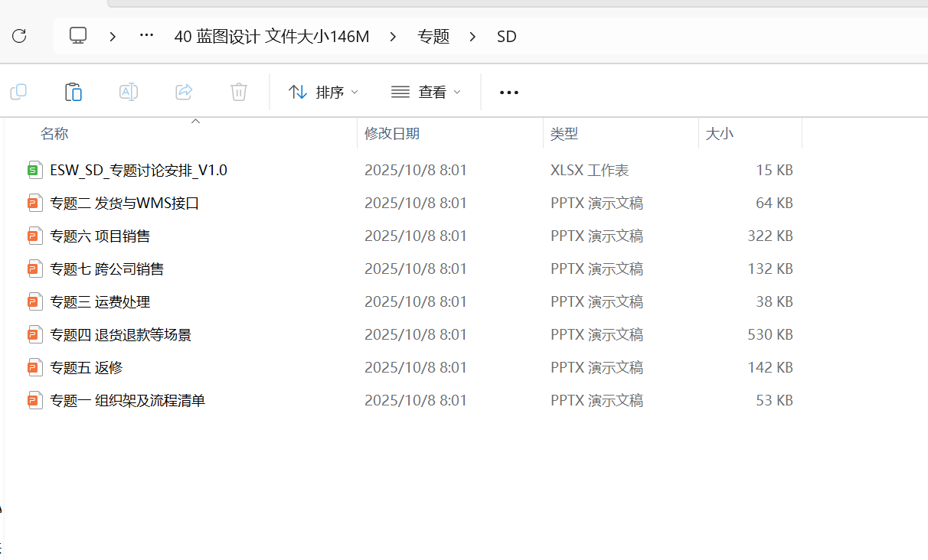
Task: Open the toolbar See more ellipsis menu
Action: coord(509,93)
